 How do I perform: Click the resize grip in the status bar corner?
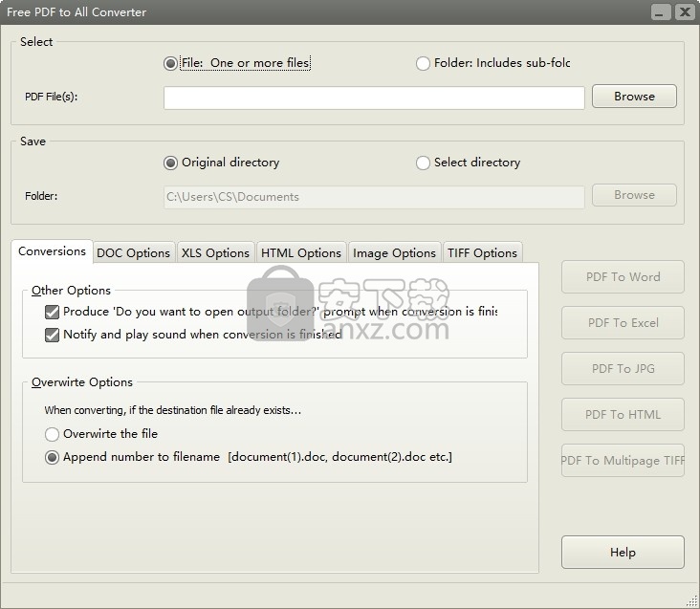click(691, 601)
